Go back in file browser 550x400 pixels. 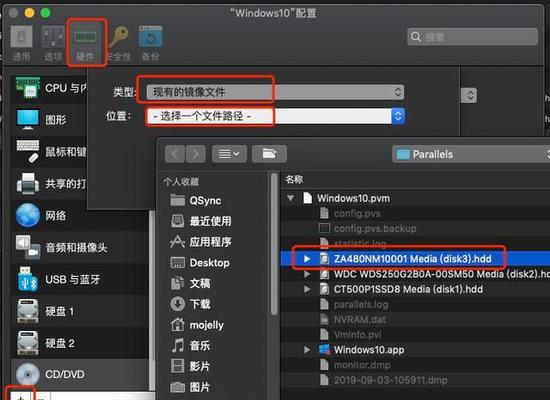[175, 154]
